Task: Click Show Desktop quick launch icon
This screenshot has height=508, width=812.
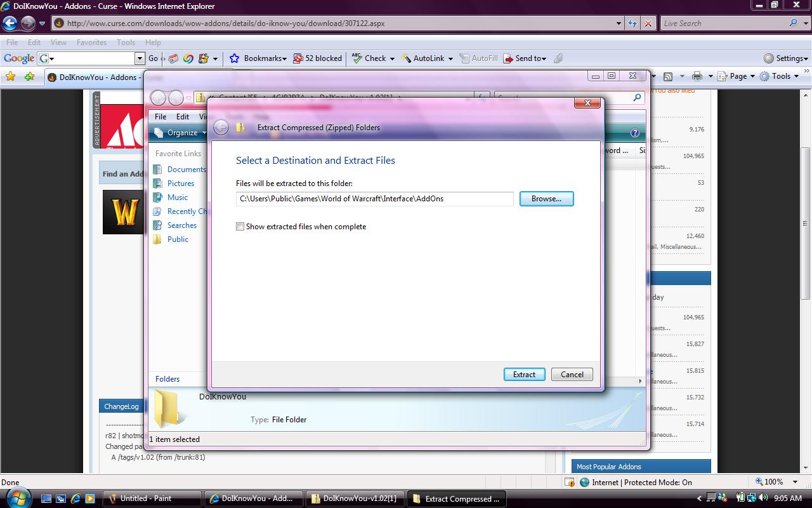Action: point(47,498)
